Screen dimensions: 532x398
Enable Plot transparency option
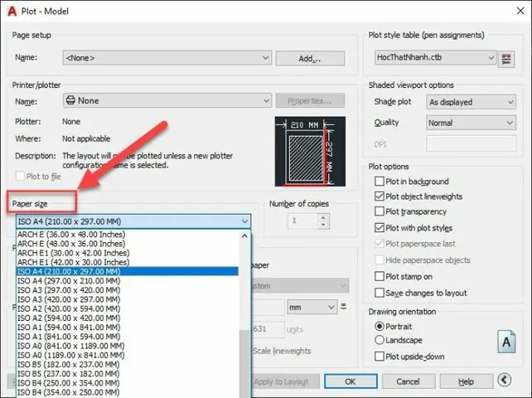coord(380,211)
